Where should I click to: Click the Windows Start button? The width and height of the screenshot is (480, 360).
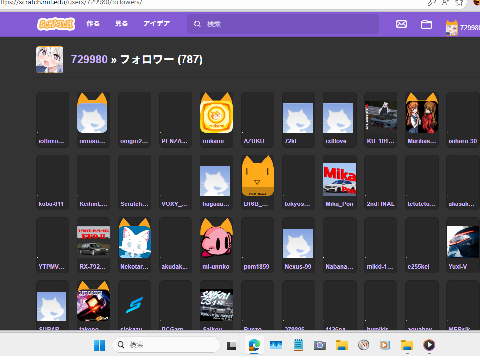click(x=99, y=345)
